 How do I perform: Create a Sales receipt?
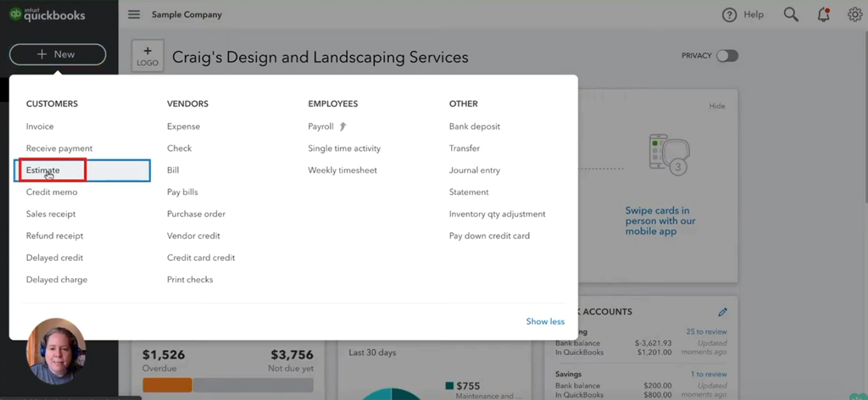coord(51,214)
